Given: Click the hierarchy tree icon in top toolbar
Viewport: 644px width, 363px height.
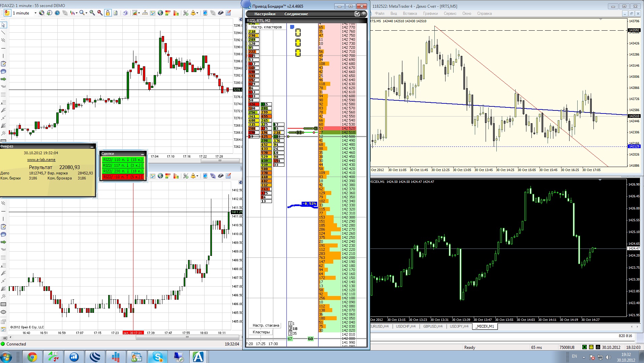Looking at the screenshot, I should point(145,13).
